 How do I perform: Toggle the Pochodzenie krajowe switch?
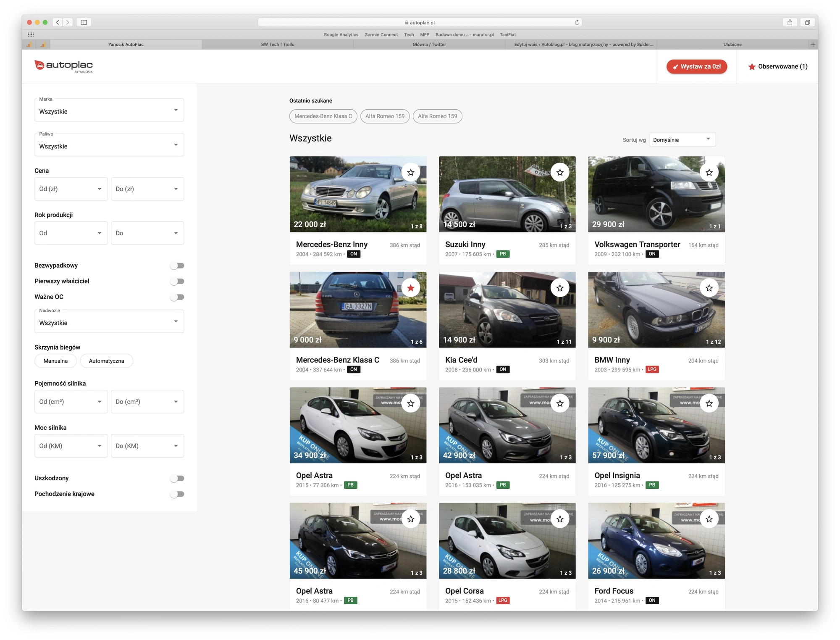[177, 494]
